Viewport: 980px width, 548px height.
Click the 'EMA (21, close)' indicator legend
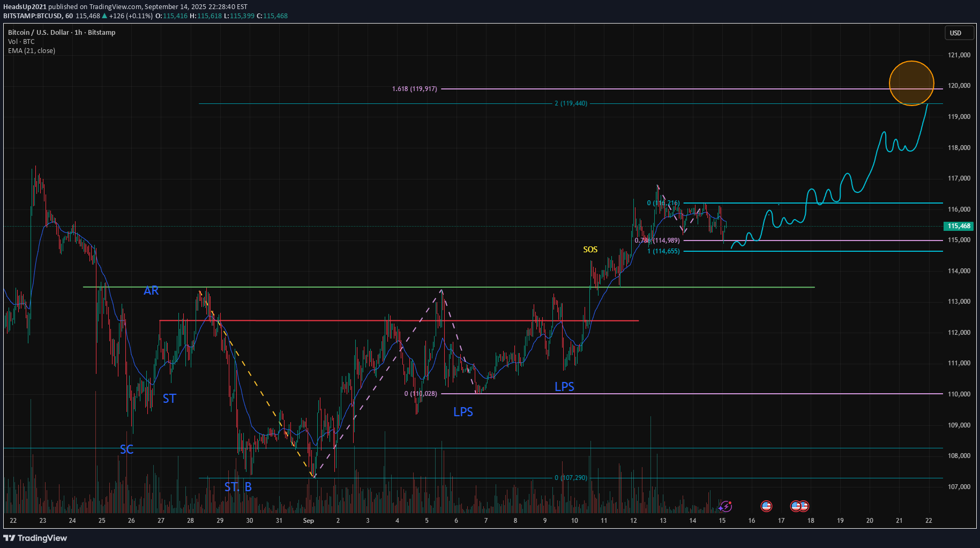tap(32, 51)
